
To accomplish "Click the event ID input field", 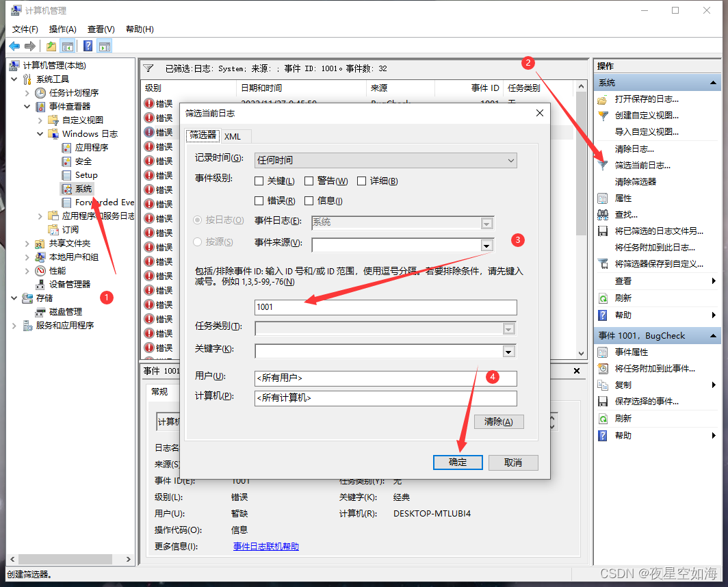I will [385, 307].
